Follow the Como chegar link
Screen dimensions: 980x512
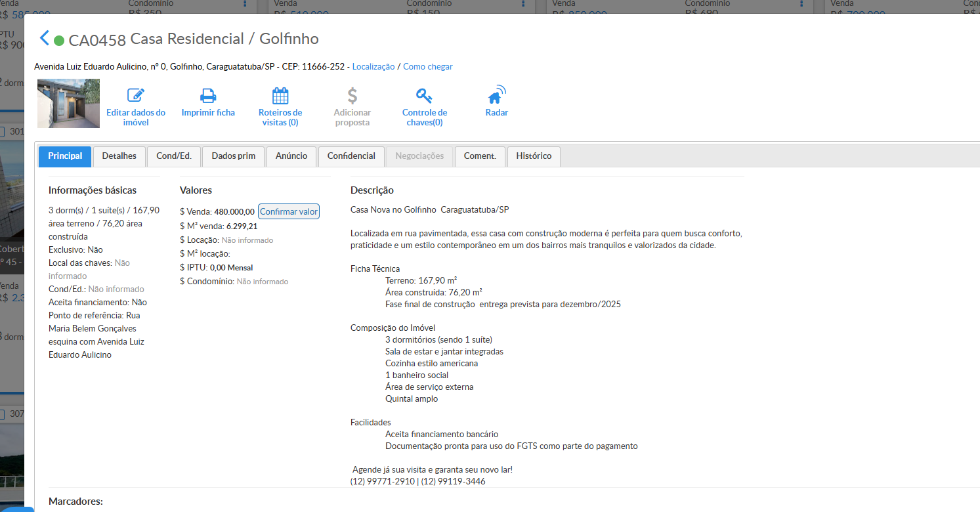point(428,66)
